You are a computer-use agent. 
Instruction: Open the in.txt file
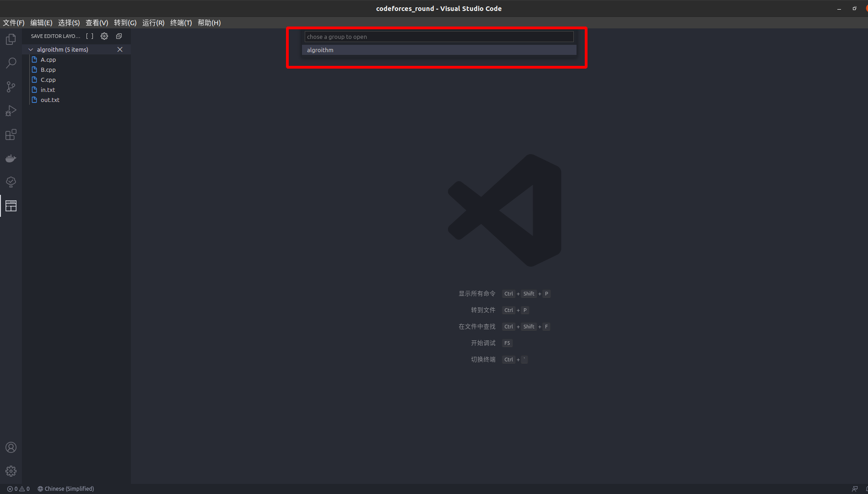tap(48, 90)
